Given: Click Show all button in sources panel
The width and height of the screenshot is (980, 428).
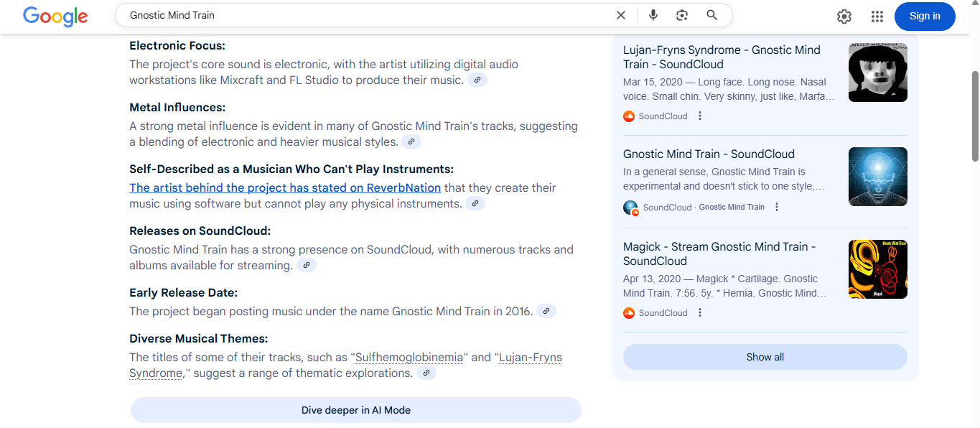Looking at the screenshot, I should point(765,357).
